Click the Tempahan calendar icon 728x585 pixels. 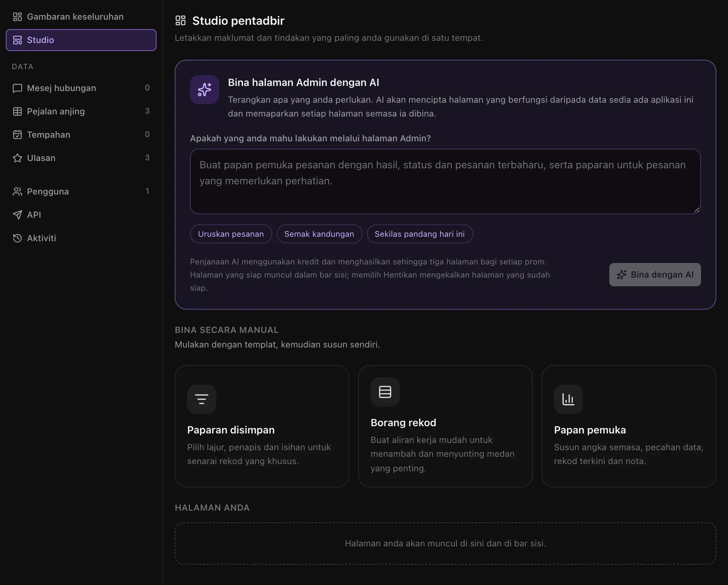[x=17, y=135]
